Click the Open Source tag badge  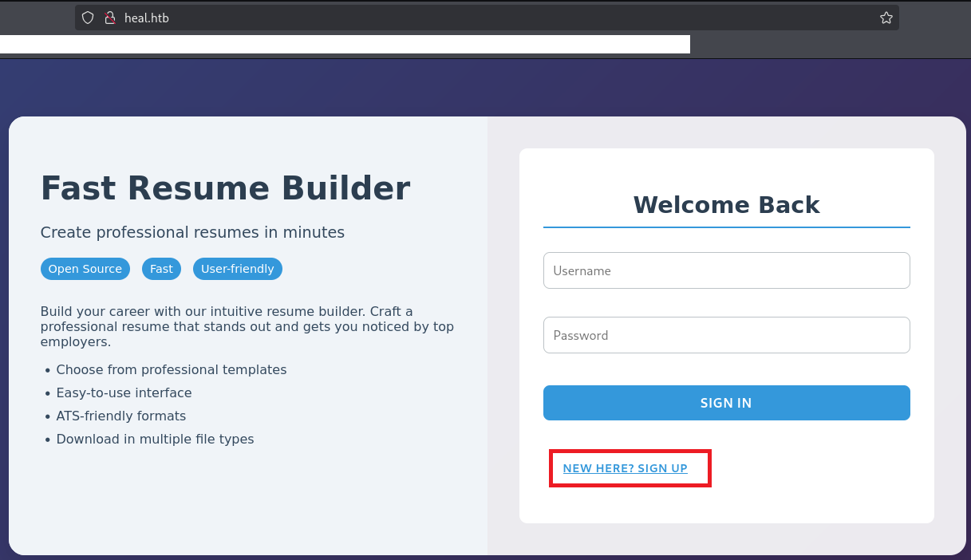(x=85, y=269)
